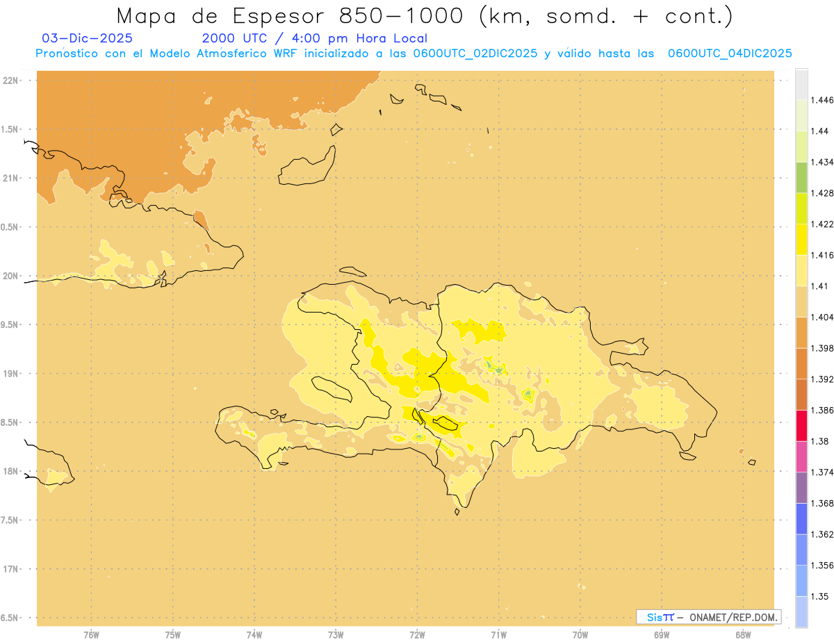Viewport: 834px width, 644px height.
Task: Click the purple swatch between 1.368 and 1.374
Action: 801,488
